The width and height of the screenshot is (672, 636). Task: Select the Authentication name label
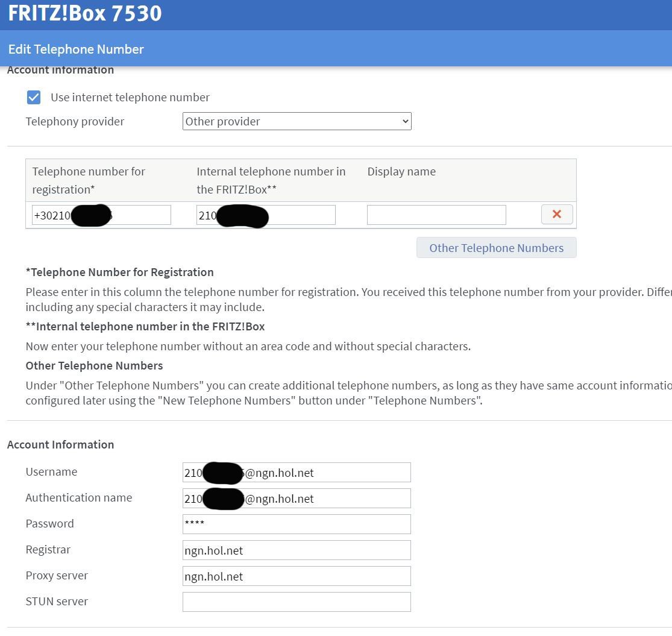click(x=79, y=497)
